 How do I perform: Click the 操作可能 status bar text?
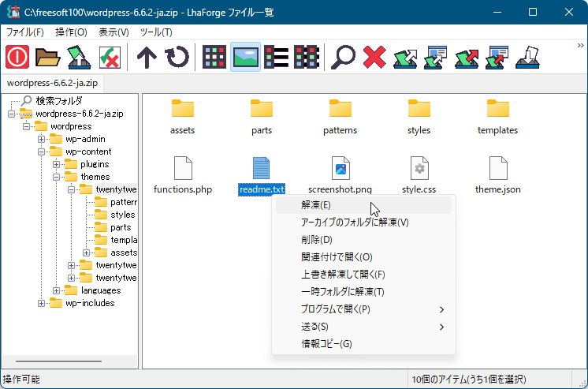tap(21, 380)
